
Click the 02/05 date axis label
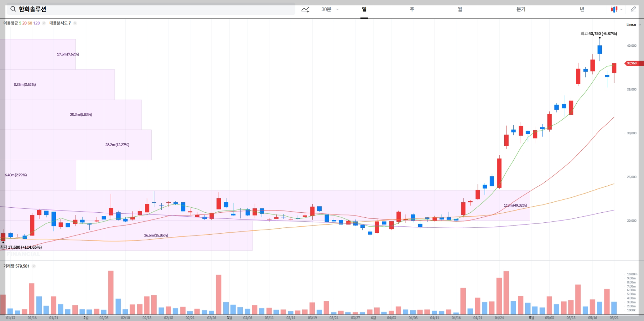[x=104, y=318]
